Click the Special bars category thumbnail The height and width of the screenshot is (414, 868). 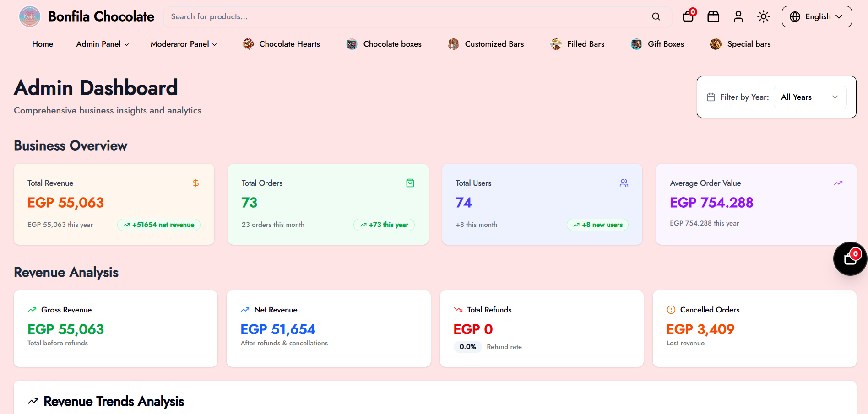point(716,44)
